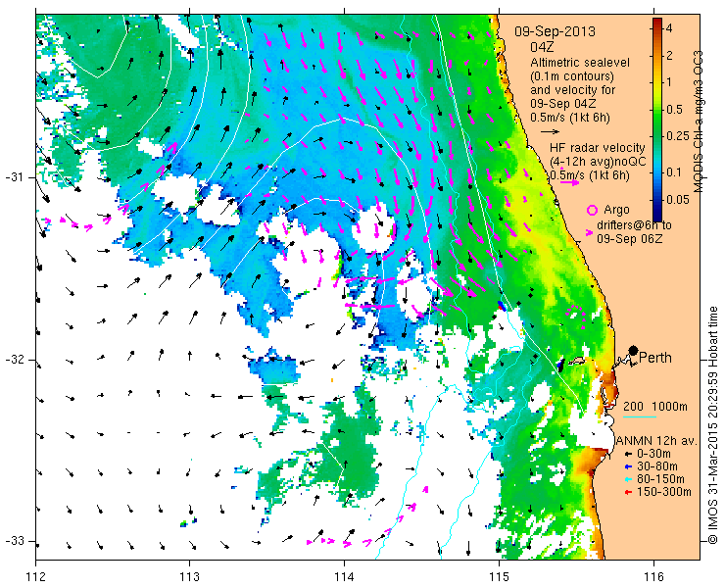Click the black 0-30m ANMN legend arrow
This screenshot has width=725, height=588.
[x=628, y=455]
